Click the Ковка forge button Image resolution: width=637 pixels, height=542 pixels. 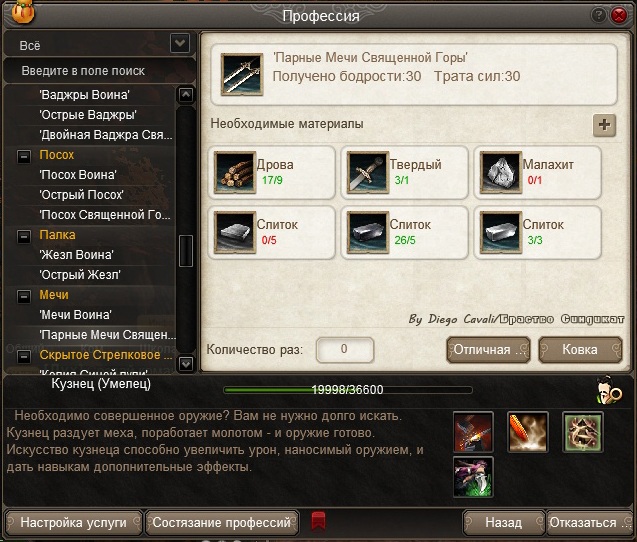pos(580,349)
